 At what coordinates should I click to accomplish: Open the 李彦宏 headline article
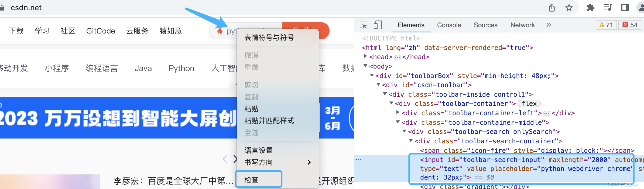pos(173,181)
